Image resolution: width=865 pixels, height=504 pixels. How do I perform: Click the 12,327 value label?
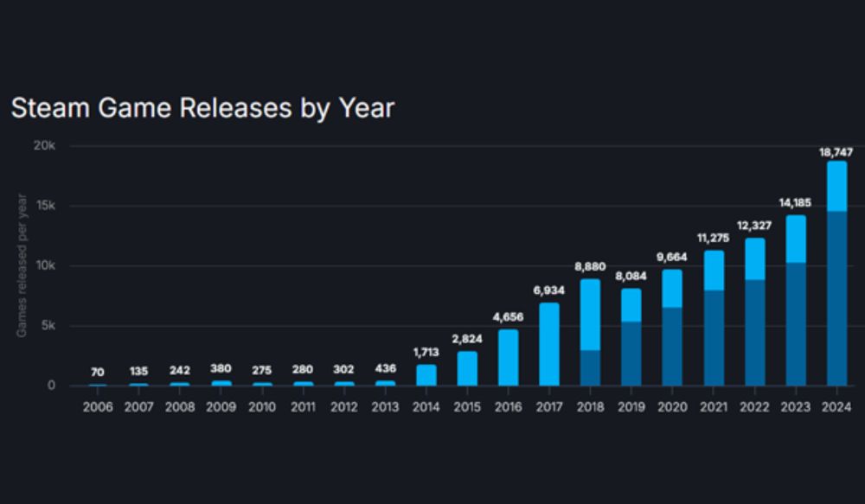click(x=754, y=226)
